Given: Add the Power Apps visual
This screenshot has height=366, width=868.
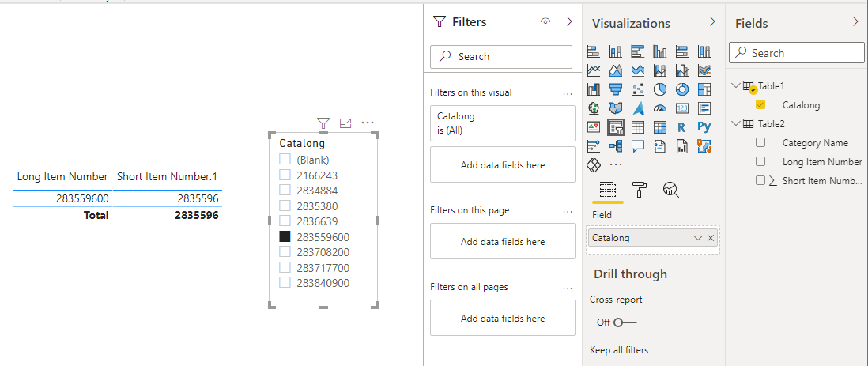Looking at the screenshot, I should coord(594,164).
